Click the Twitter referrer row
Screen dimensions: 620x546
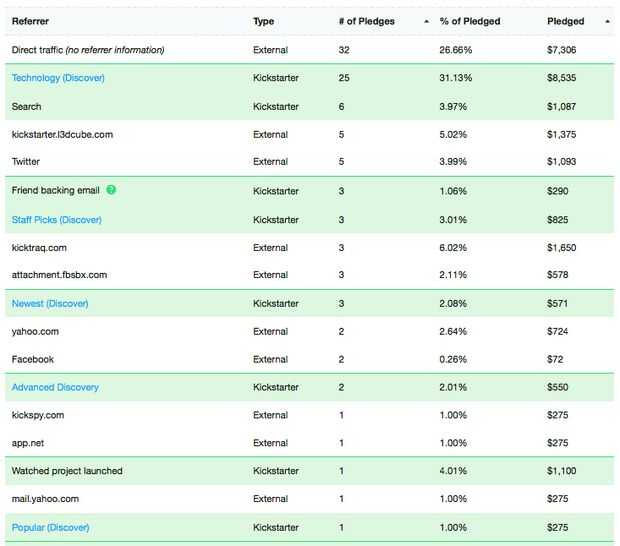[26, 162]
